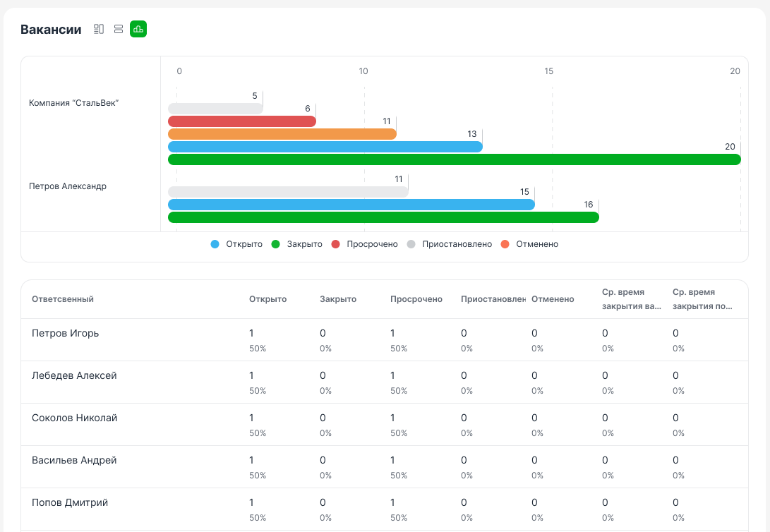Image resolution: width=770 pixels, height=532 pixels.
Task: Open the Васильев Андрей row
Action: click(x=385, y=466)
